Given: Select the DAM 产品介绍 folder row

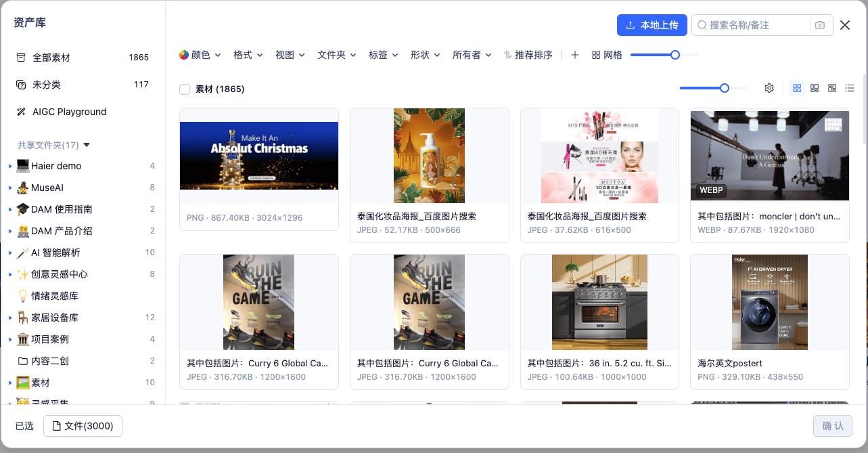Looking at the screenshot, I should click(x=83, y=231).
